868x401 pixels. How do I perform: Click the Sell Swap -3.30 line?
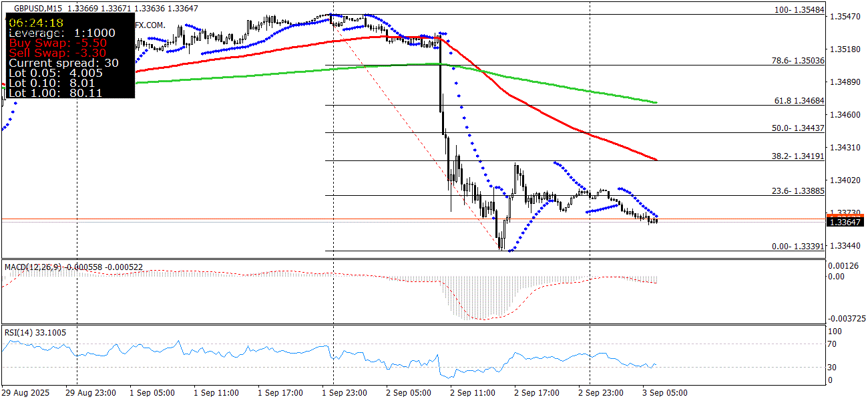coord(57,52)
